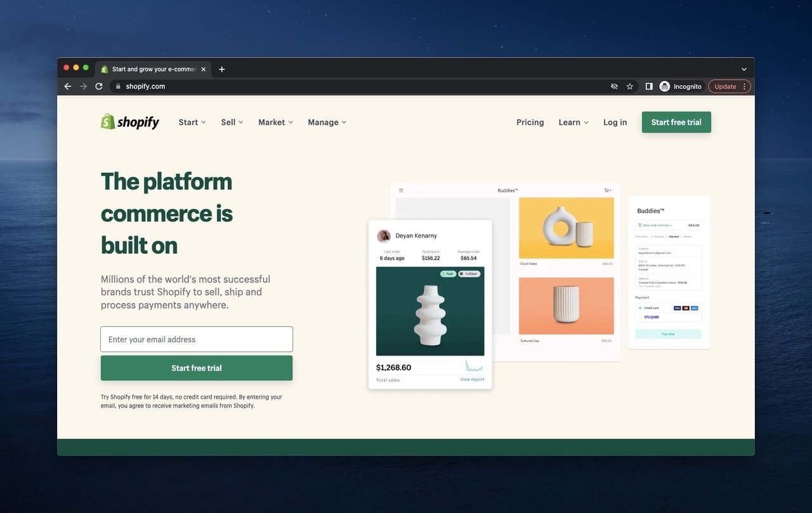This screenshot has height=513, width=812.
Task: Click the tracking-blocked eye icon in address bar
Action: click(x=614, y=86)
